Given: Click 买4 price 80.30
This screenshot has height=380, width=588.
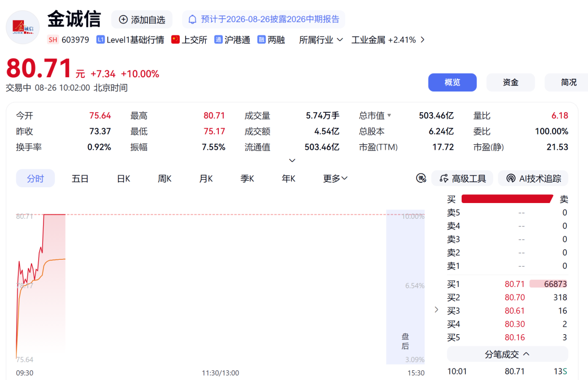Looking at the screenshot, I should click(514, 324).
